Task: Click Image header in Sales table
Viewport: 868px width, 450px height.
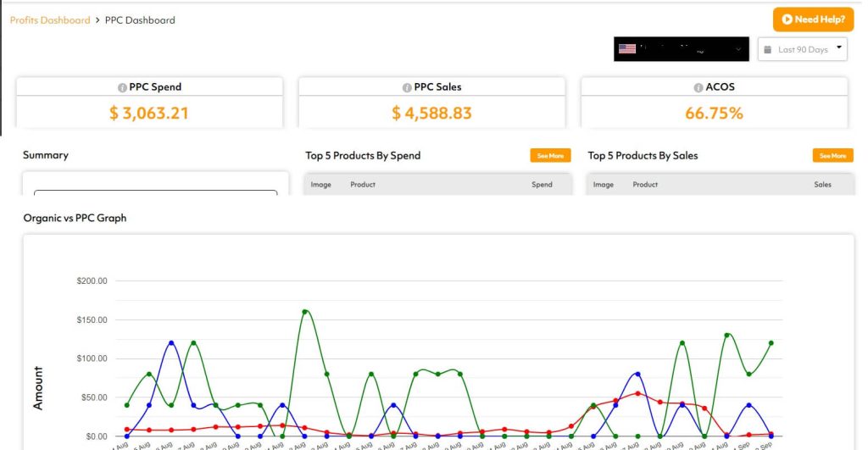Action: pos(603,184)
